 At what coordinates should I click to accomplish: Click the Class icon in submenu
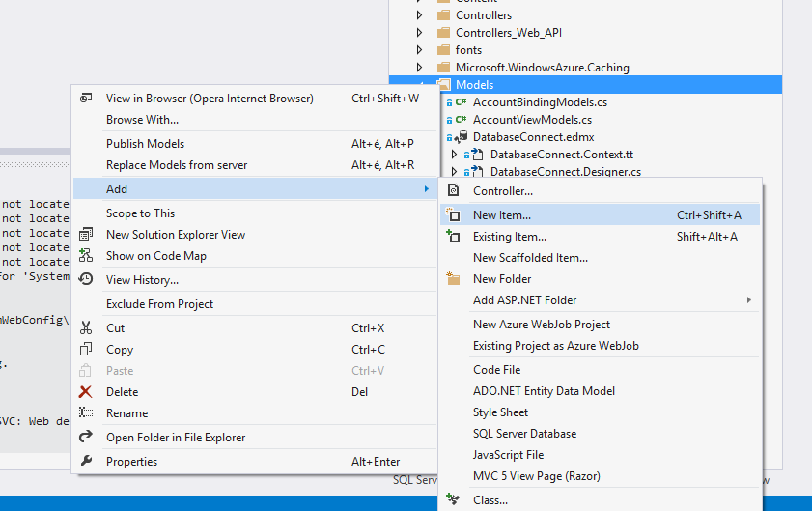click(x=453, y=499)
